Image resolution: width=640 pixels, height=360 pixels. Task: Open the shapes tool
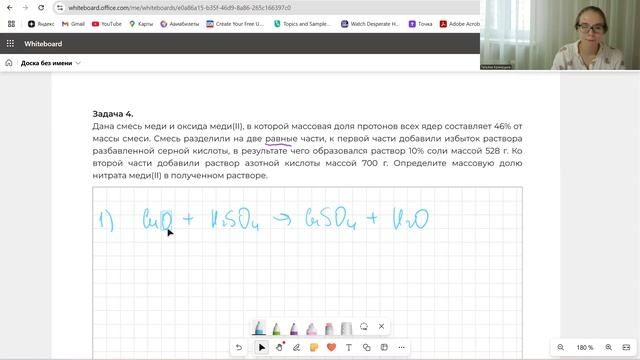pyautogui.click(x=367, y=347)
